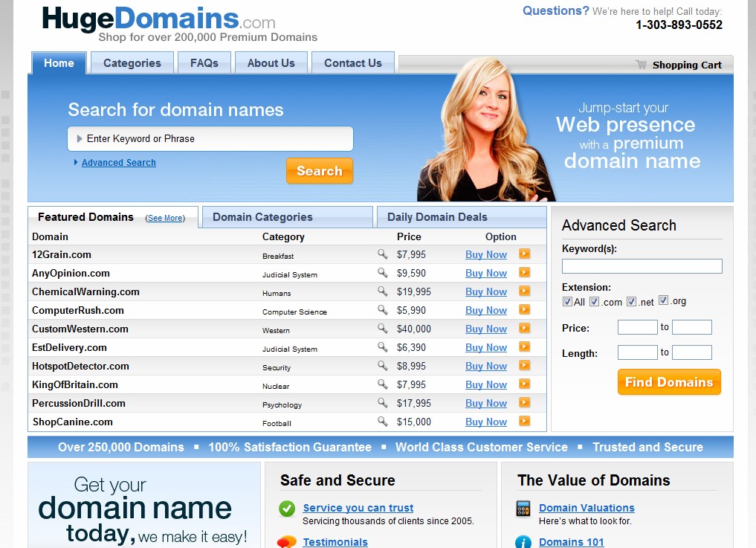
Task: Click the minimum Price field
Action: [x=637, y=327]
